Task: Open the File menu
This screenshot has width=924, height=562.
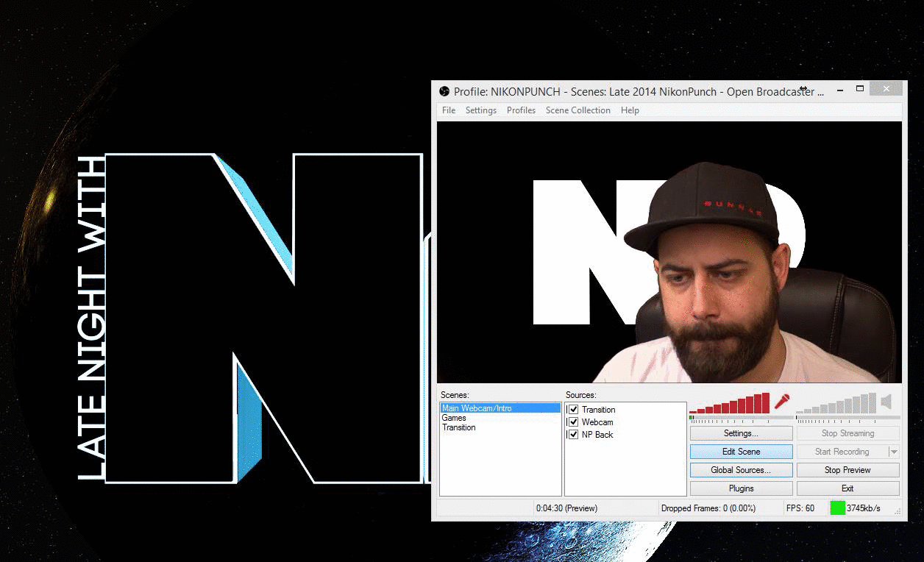Action: coord(449,110)
